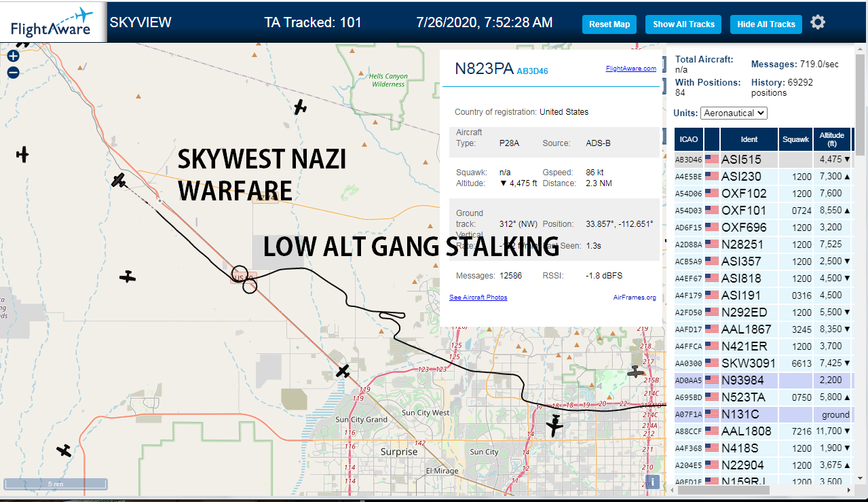Select the N22904 aircraft row
This screenshot has height=502, width=868.
(763, 465)
